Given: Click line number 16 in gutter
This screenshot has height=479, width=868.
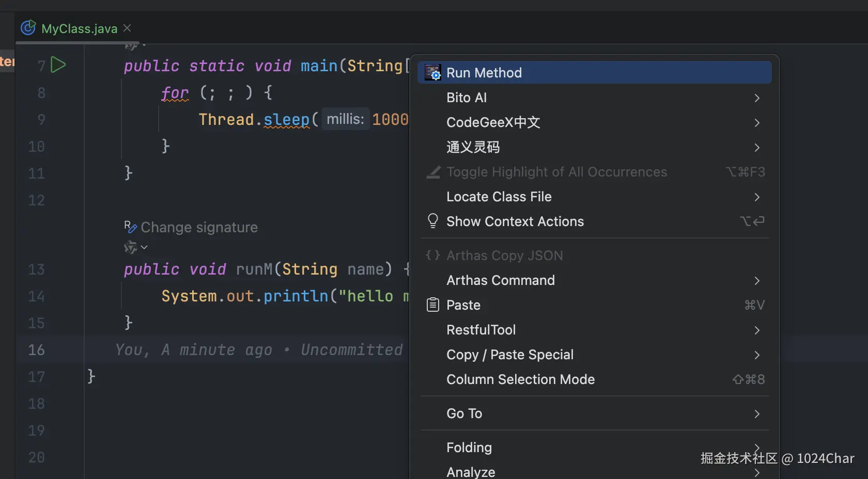Looking at the screenshot, I should point(36,350).
